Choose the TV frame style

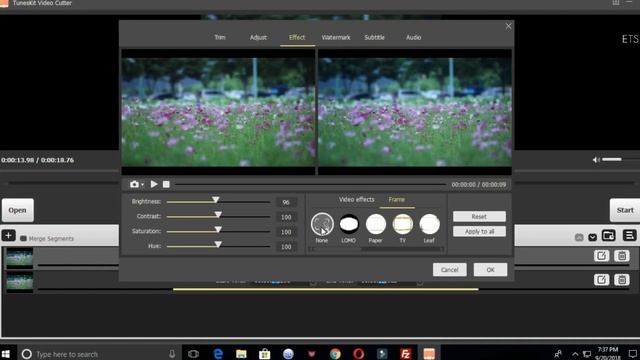[402, 224]
